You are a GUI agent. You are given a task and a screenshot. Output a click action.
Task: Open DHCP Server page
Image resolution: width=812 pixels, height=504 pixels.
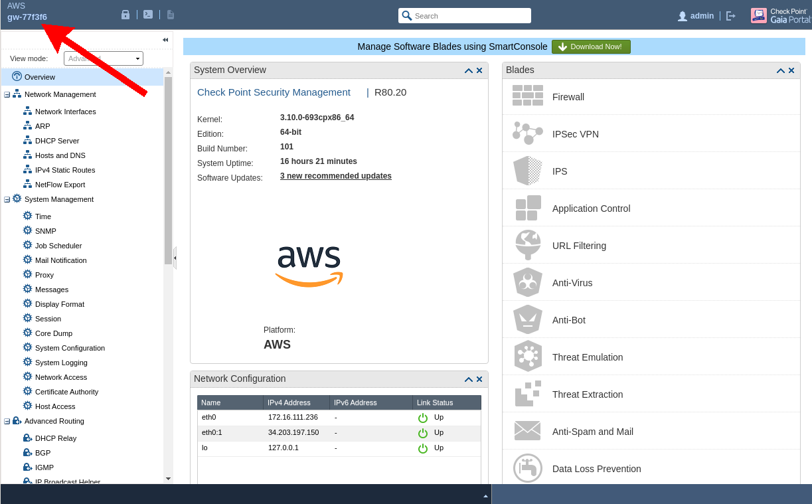point(57,141)
